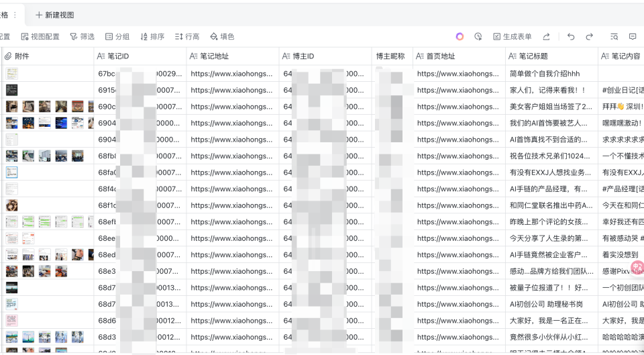Screen dimensions: 644x355
Task: Open the find records search icon
Action: coord(614,37)
